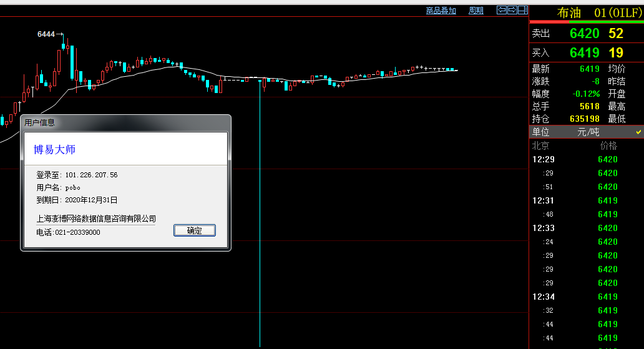Image resolution: width=644 pixels, height=349 pixels.
Task: Toggle the side panel layout icon
Action: (x=523, y=10)
